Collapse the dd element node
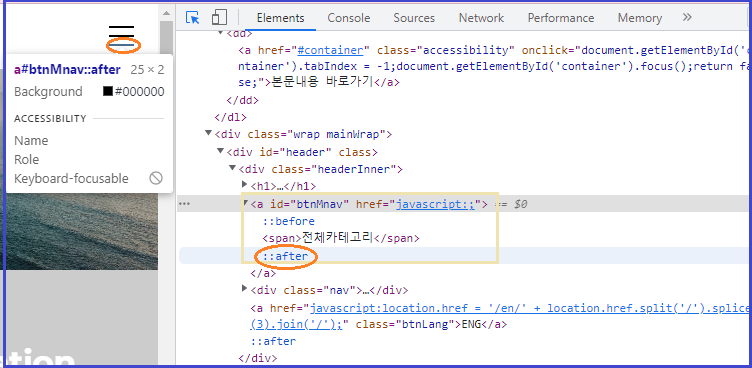This screenshot has height=368, width=752. [x=220, y=33]
